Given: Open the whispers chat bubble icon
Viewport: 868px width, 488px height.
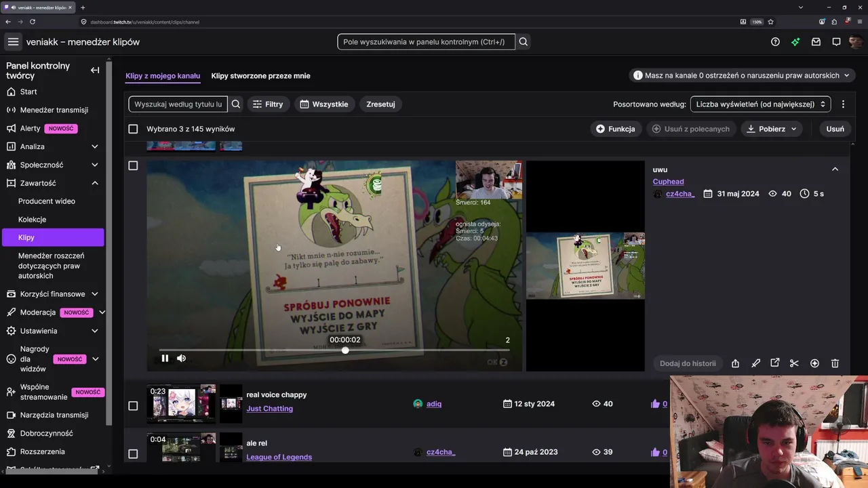Looking at the screenshot, I should [x=836, y=42].
